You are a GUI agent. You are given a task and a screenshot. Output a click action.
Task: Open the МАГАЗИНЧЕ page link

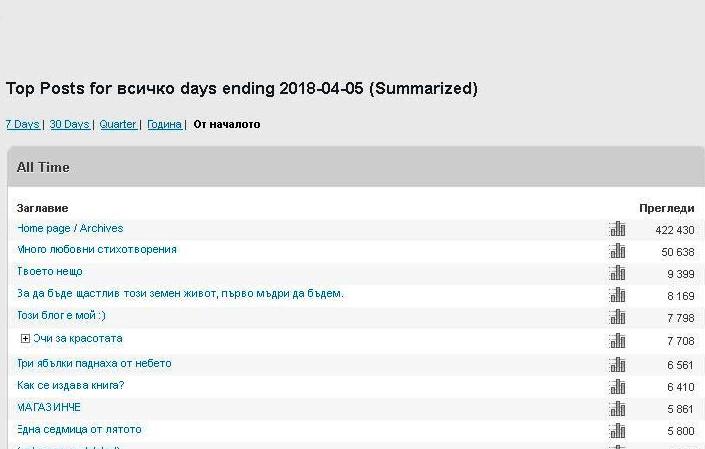[x=49, y=408]
